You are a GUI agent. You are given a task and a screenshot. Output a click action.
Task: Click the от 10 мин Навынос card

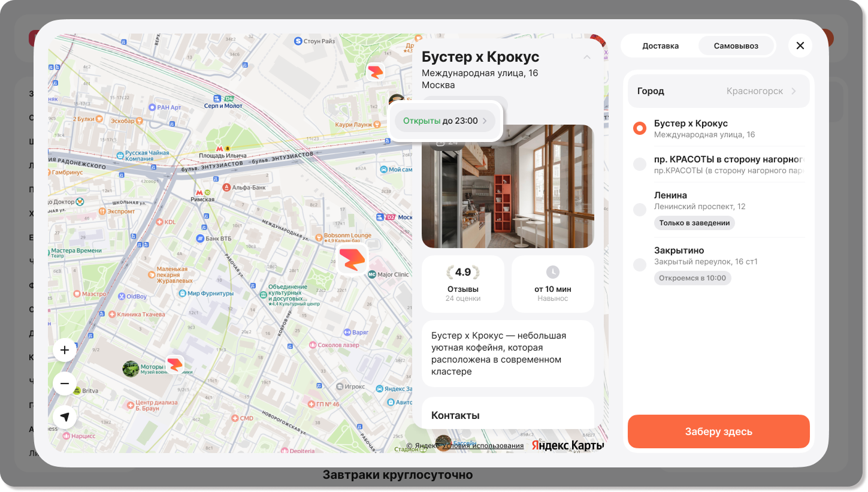click(x=553, y=284)
